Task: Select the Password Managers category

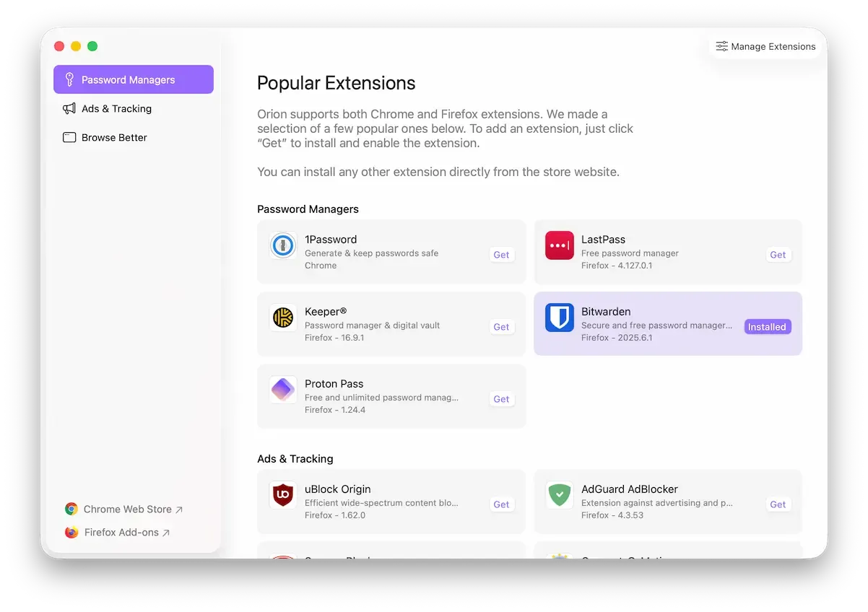Action: tap(127, 79)
